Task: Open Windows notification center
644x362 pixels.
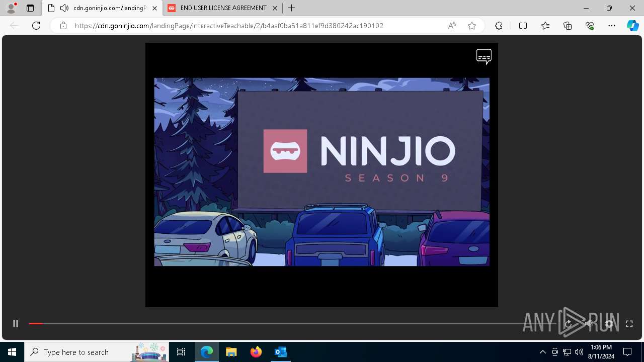Action: (627, 352)
